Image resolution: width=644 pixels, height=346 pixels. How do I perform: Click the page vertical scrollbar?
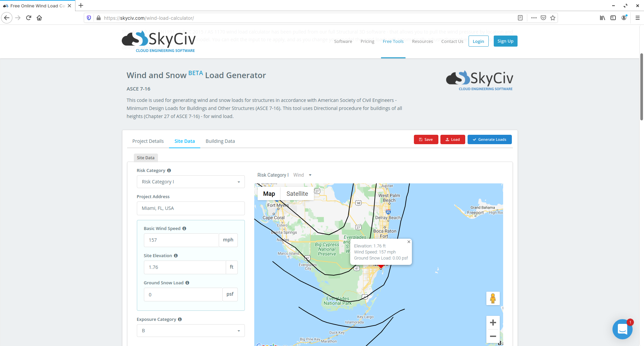(641, 86)
